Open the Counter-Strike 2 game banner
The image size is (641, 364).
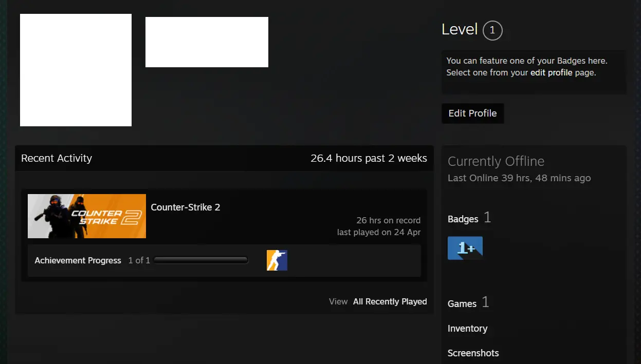tap(87, 216)
